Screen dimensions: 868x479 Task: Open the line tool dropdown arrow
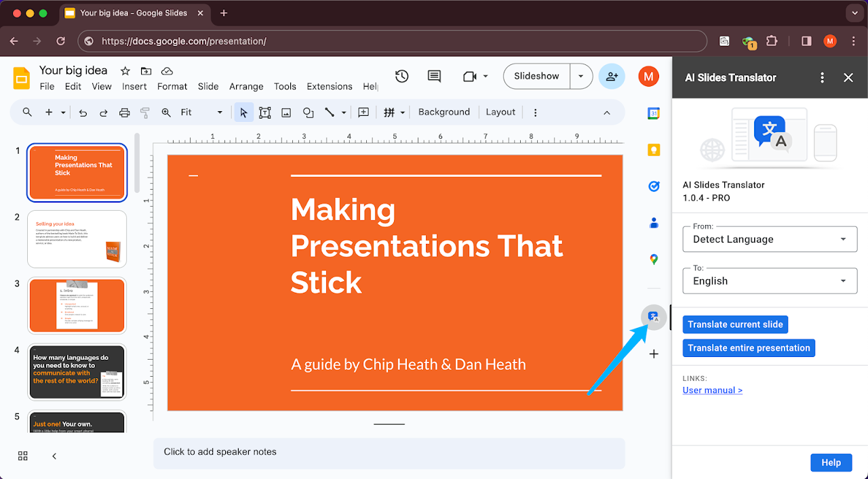click(344, 112)
